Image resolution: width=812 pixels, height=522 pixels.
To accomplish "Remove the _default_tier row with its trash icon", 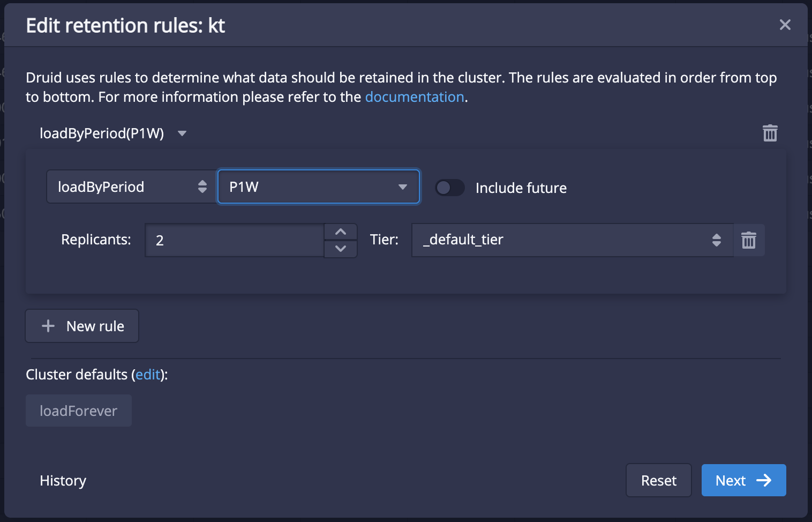I will pyautogui.click(x=748, y=240).
